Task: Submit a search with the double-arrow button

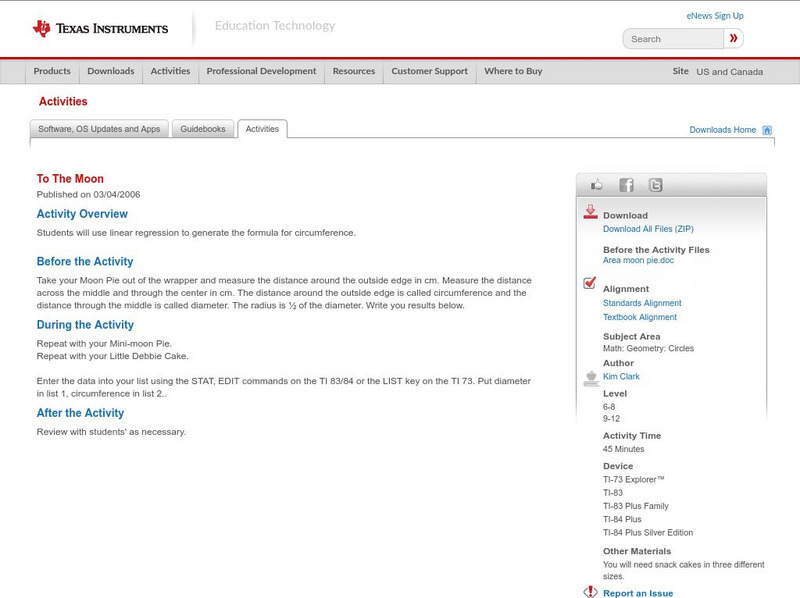Action: coord(733,38)
